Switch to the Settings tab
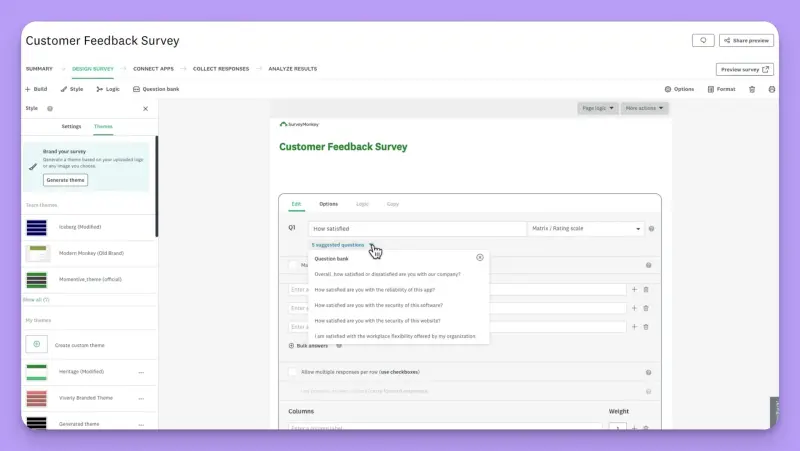This screenshot has width=800, height=451. click(71, 127)
